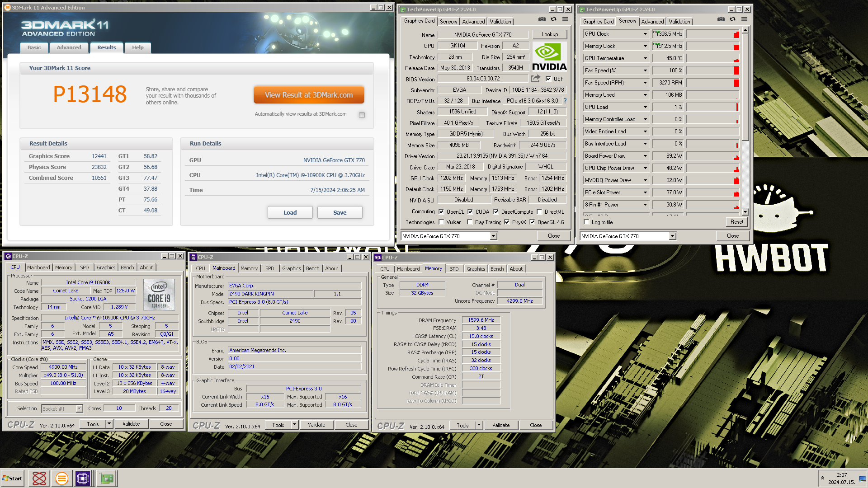Click Reset button in GPU-Z Sensors
This screenshot has height=488, width=868.
[x=737, y=222]
